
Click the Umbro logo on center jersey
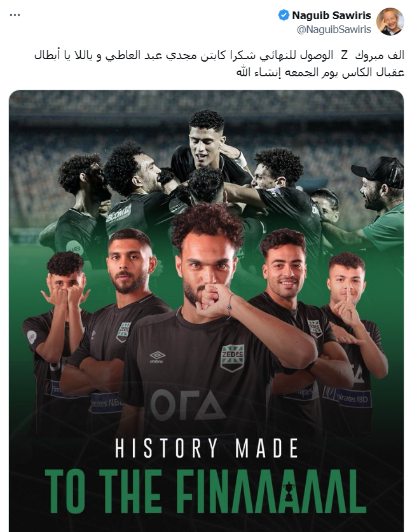pos(158,357)
